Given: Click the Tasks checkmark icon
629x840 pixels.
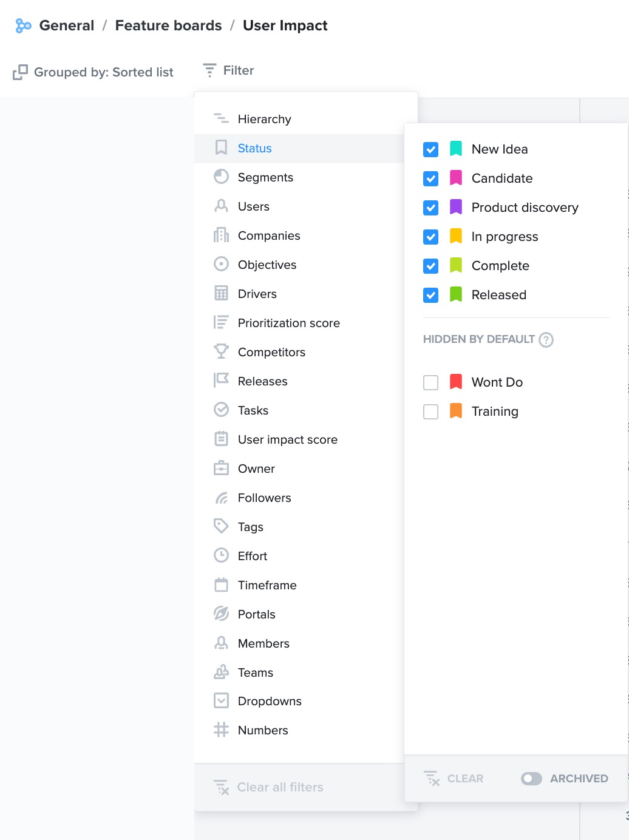Looking at the screenshot, I should (221, 410).
